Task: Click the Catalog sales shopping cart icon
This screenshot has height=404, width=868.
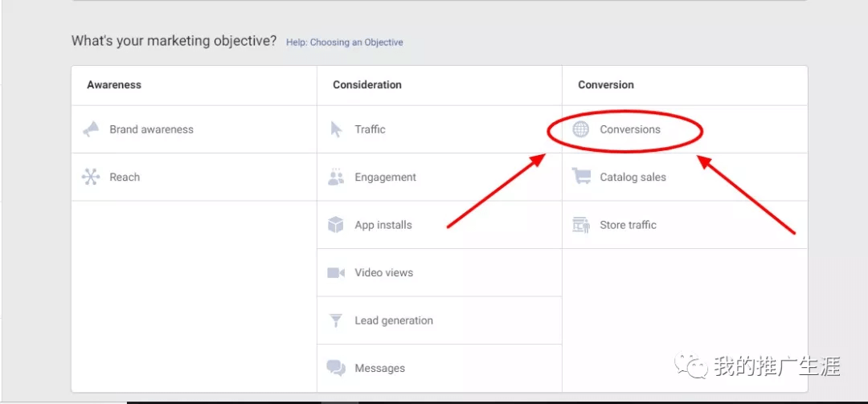Action: tap(581, 177)
